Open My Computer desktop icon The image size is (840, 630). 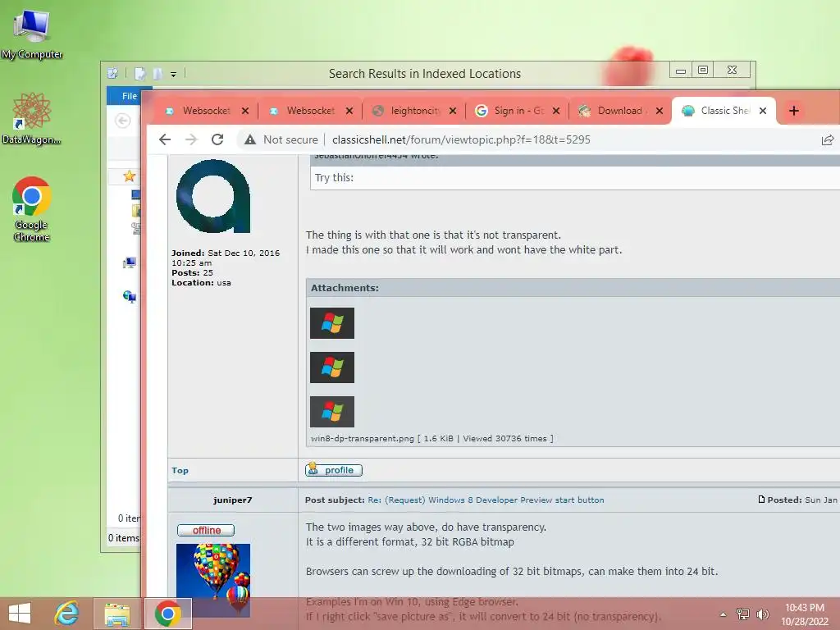click(x=31, y=34)
